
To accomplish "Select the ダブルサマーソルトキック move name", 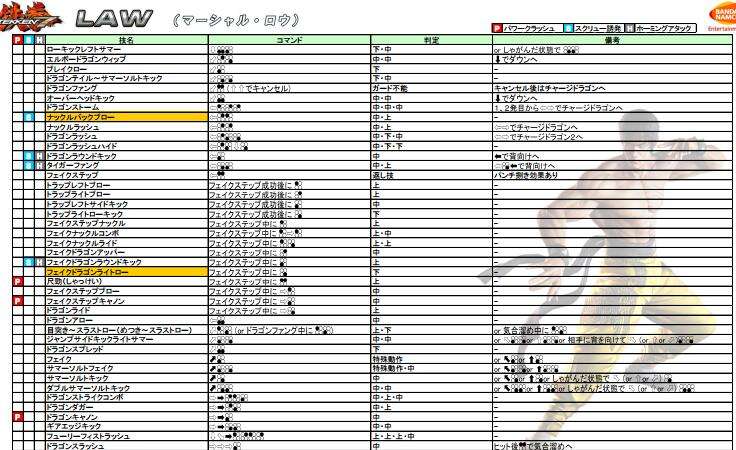I will click(88, 388).
